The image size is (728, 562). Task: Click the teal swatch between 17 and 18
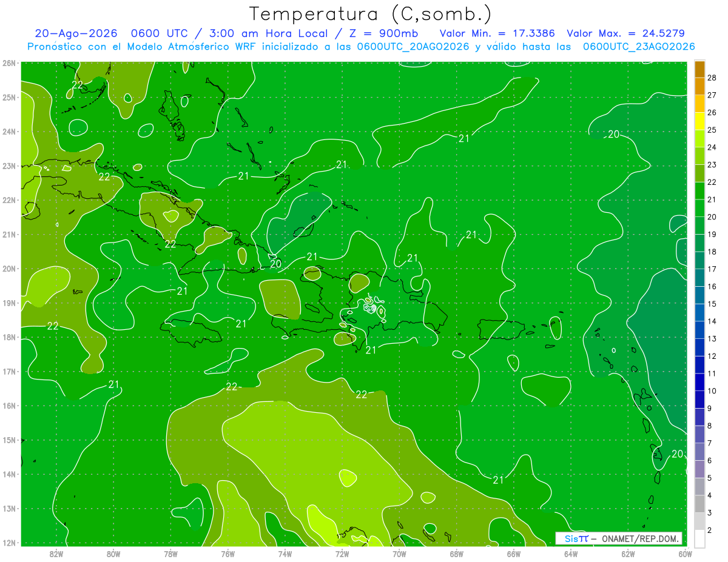(699, 261)
